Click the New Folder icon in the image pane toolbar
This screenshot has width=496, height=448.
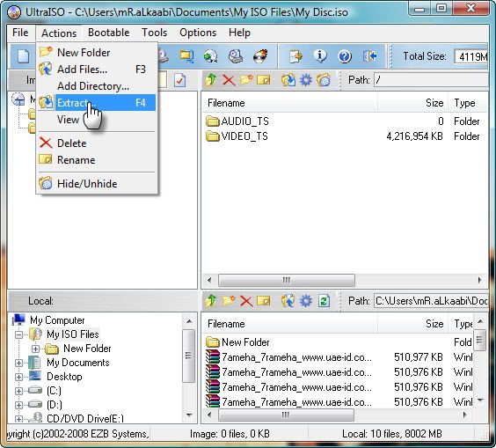(x=246, y=80)
